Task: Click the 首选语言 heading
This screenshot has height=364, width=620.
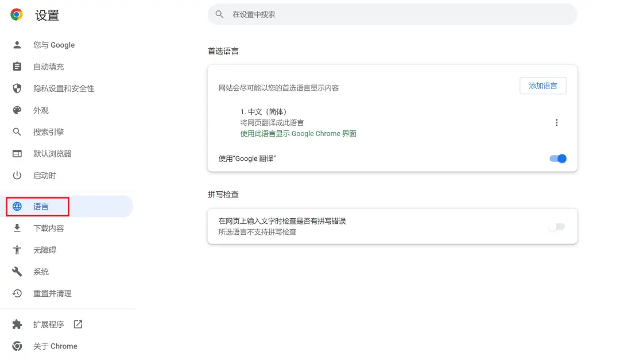Action: point(223,51)
